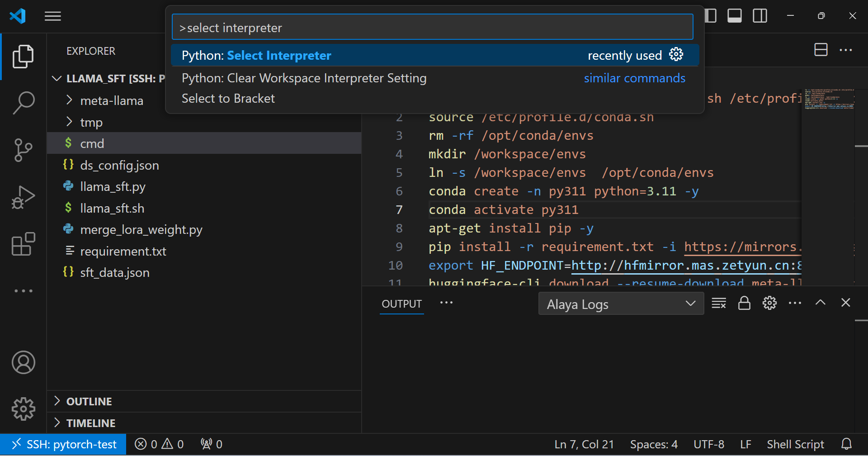This screenshot has width=868, height=456.
Task: Open the Source Control view
Action: [x=23, y=150]
